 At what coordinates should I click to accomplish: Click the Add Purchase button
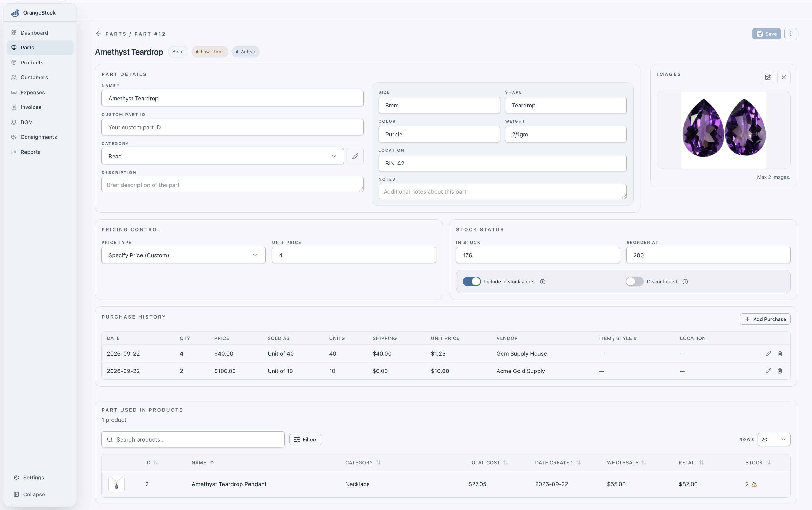pos(765,319)
